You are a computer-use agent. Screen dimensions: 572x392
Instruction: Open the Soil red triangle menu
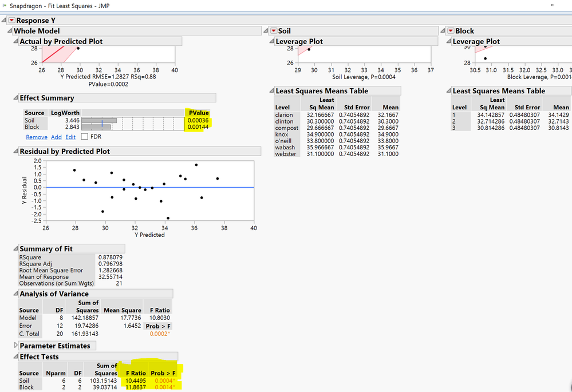point(274,31)
